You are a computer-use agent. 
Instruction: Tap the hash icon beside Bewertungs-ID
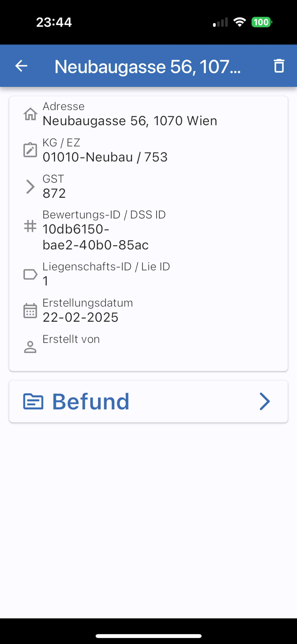(30, 226)
